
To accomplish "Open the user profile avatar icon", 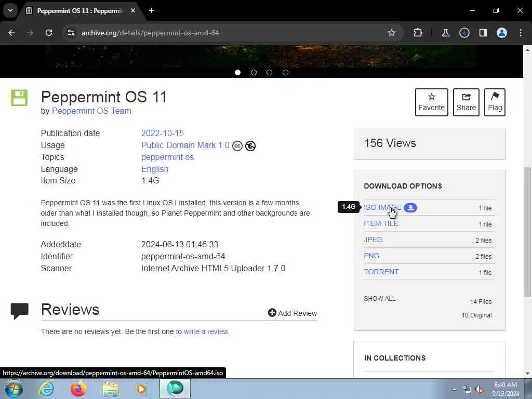I will 502,33.
